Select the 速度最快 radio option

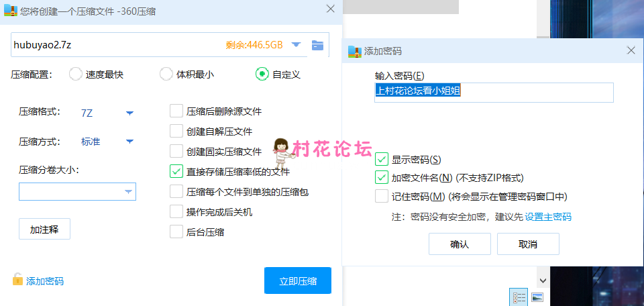click(76, 74)
